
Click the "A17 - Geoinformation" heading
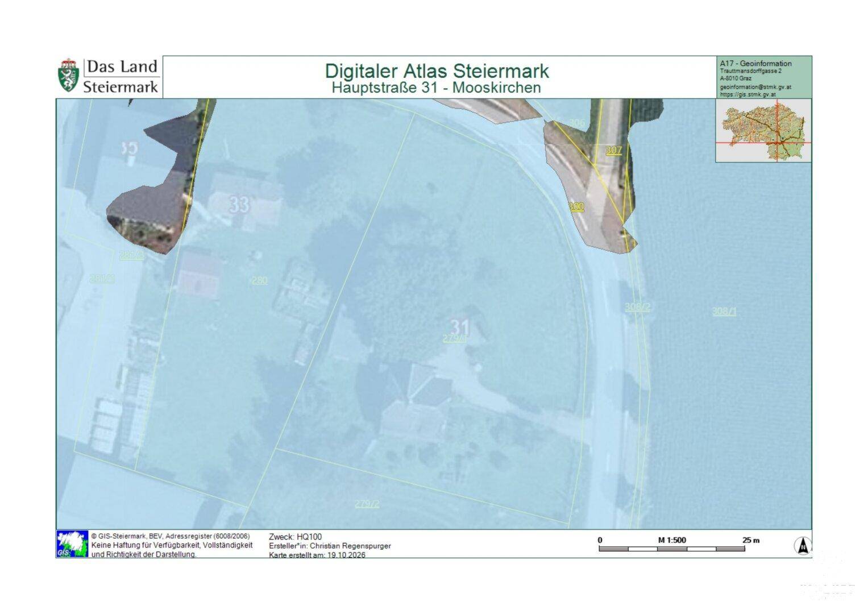coord(755,63)
